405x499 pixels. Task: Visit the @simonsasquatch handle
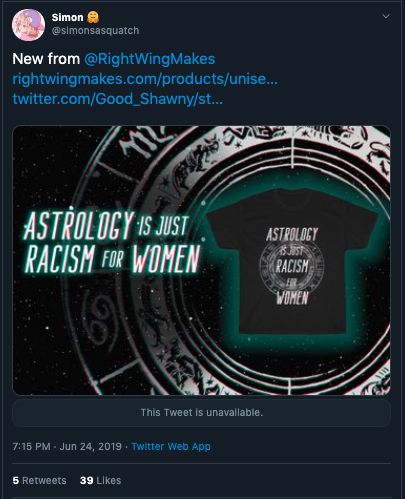coord(95,31)
